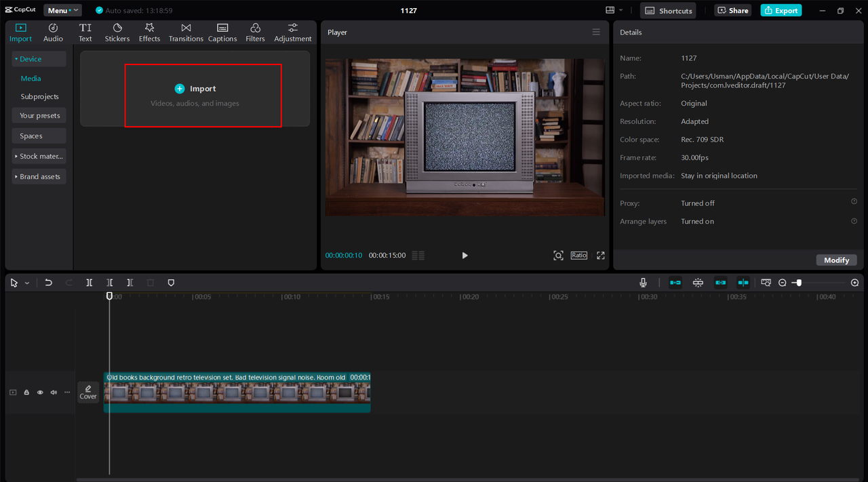Open Spaces in the sidebar
868x482 pixels.
coord(39,136)
